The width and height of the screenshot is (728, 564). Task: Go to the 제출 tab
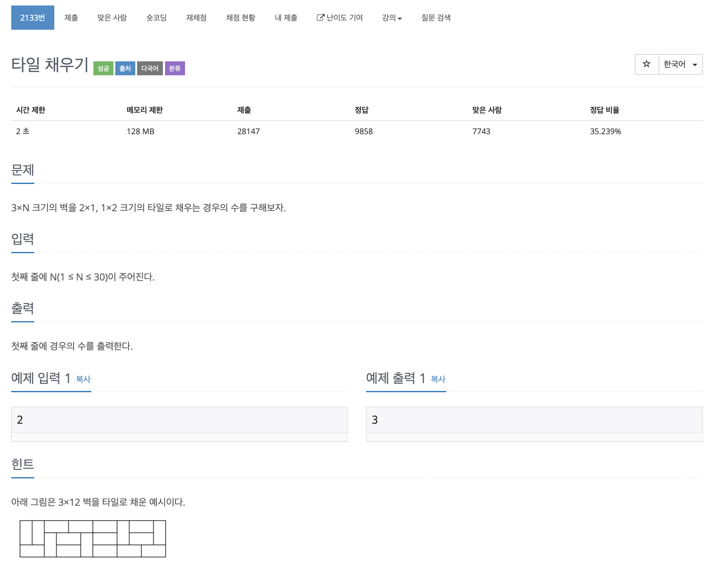[71, 18]
